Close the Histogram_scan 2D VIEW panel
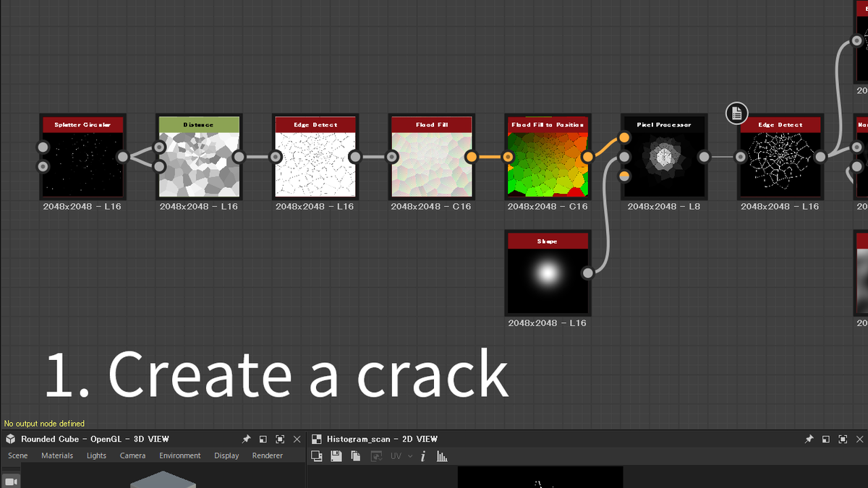 point(859,439)
